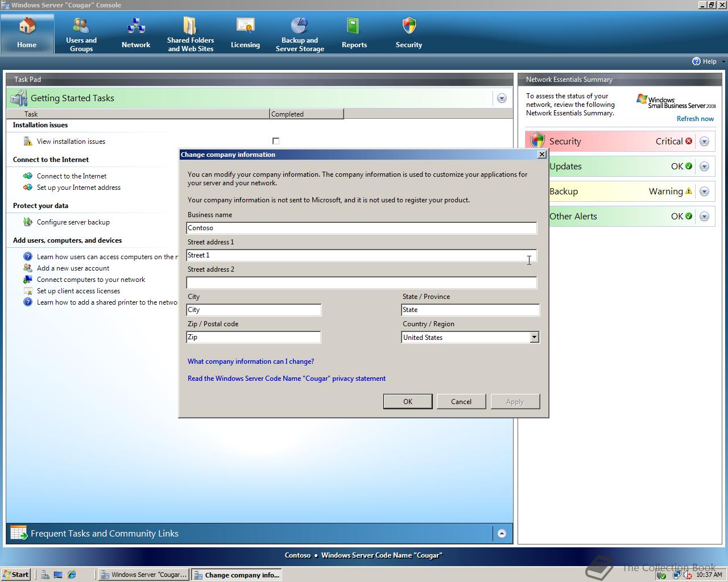The image size is (728, 582).
Task: Click the Server Manager quick launch icon
Action: (x=44, y=575)
